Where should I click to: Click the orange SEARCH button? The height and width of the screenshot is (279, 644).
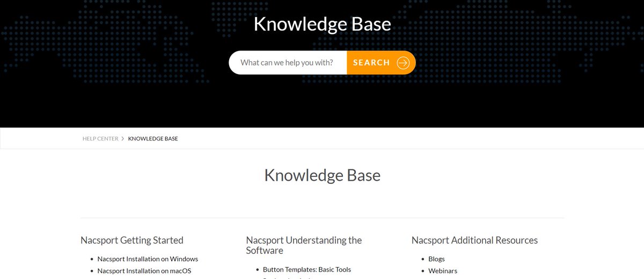pyautogui.click(x=381, y=62)
